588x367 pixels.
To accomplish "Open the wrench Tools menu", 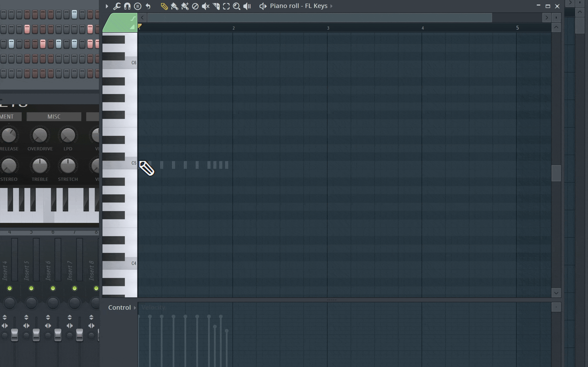I will coord(117,6).
